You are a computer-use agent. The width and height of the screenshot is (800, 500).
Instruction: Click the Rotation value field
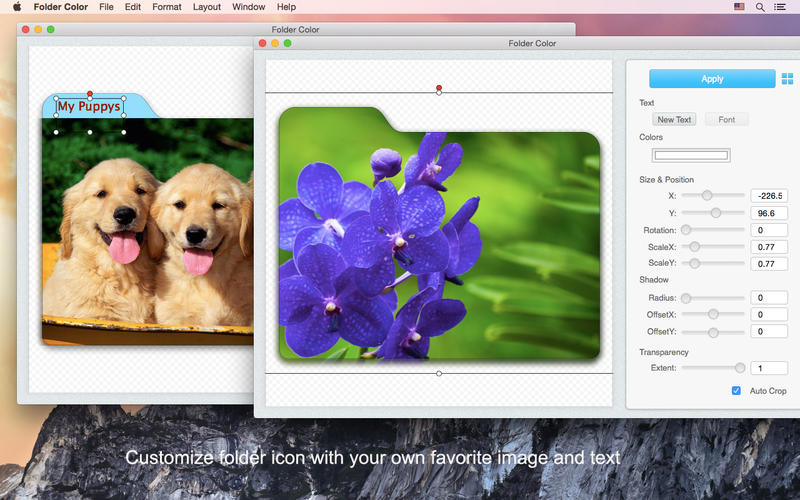[x=769, y=230]
